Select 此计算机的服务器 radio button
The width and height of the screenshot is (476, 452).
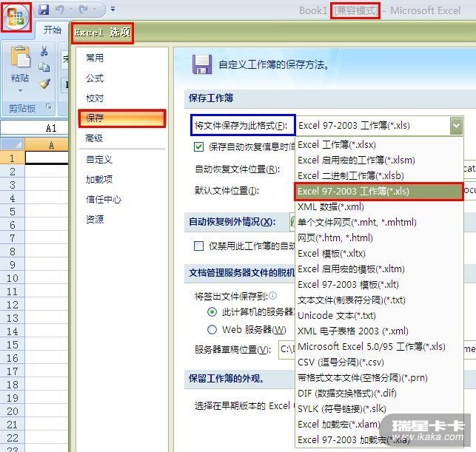(x=212, y=312)
